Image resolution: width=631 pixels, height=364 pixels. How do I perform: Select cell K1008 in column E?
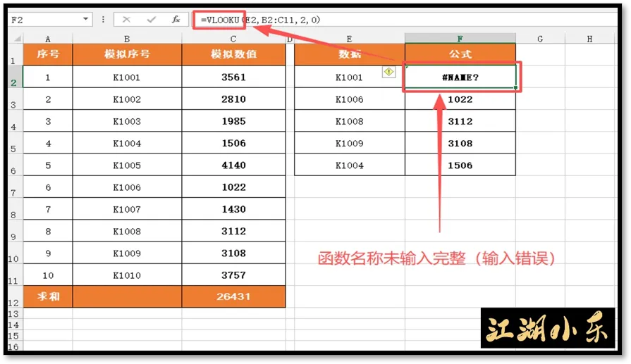[x=349, y=121]
